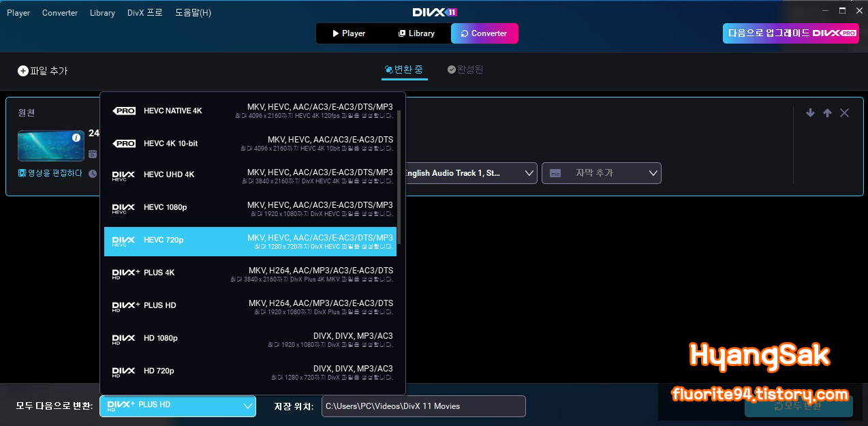
Task: Move the source item up with arrow
Action: tap(827, 113)
